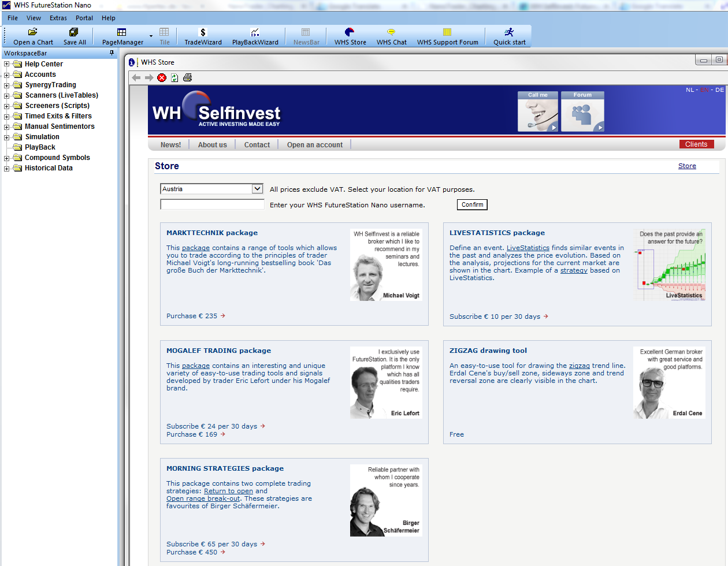This screenshot has height=566, width=728.
Task: Click the Call me thumbnail
Action: [x=537, y=111]
